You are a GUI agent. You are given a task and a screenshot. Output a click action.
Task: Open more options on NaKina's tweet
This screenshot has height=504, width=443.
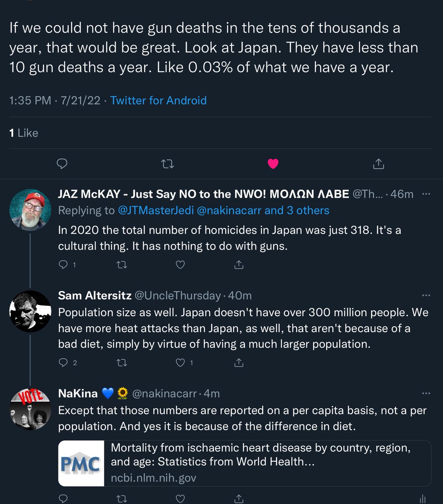click(x=426, y=394)
